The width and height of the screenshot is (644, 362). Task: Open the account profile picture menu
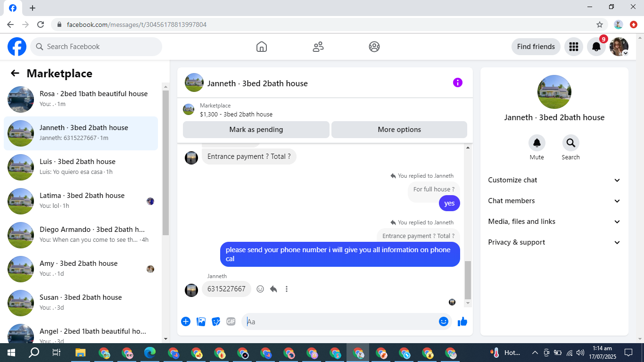pyautogui.click(x=619, y=47)
